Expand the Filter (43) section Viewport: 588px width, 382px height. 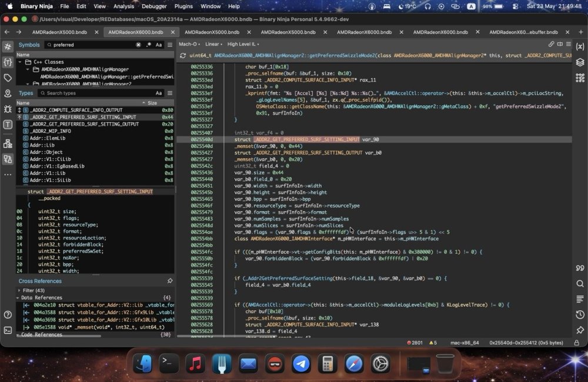[x=19, y=290]
